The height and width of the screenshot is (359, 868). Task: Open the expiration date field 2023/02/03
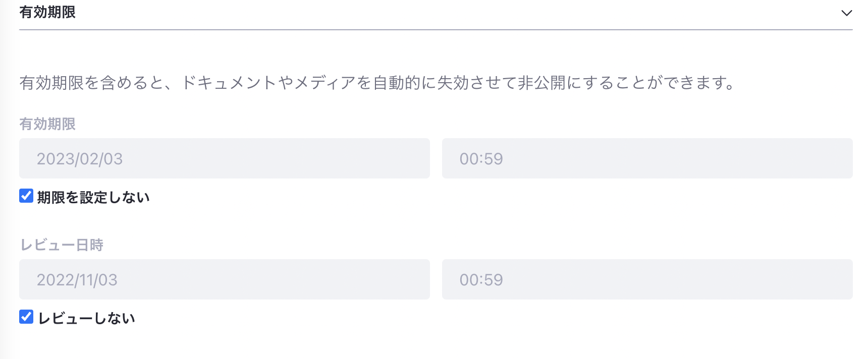(x=224, y=158)
